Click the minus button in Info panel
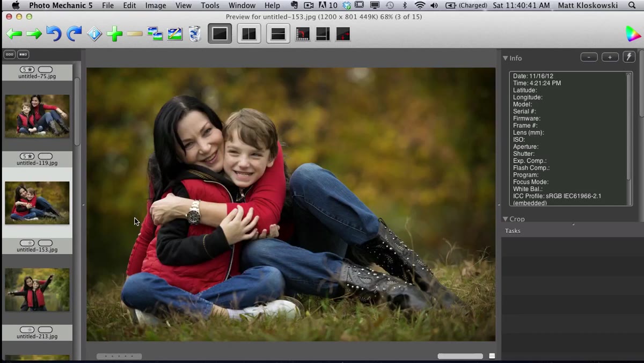 pos(589,57)
